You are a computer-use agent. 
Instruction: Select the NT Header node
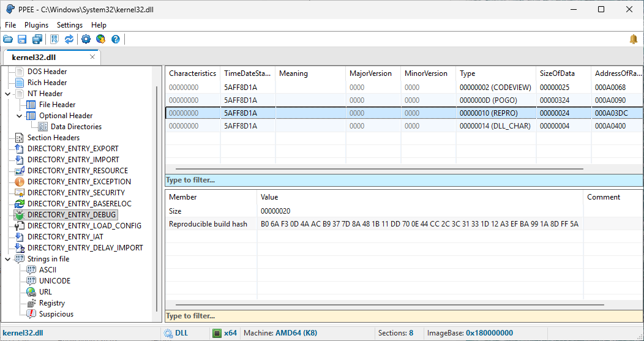point(45,94)
